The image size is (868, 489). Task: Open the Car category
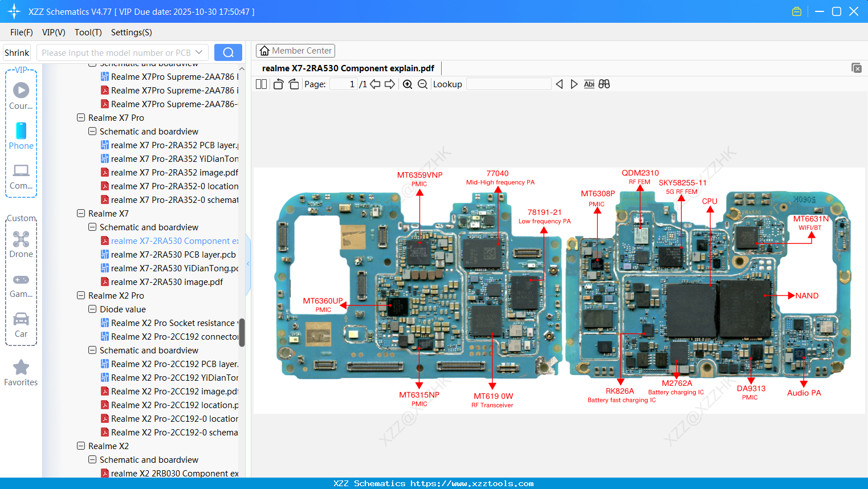tap(21, 325)
